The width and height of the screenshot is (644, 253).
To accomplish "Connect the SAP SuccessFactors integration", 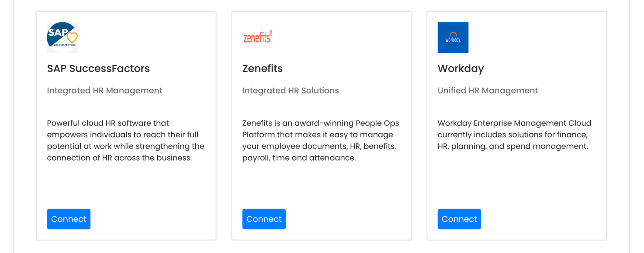I will click(69, 219).
